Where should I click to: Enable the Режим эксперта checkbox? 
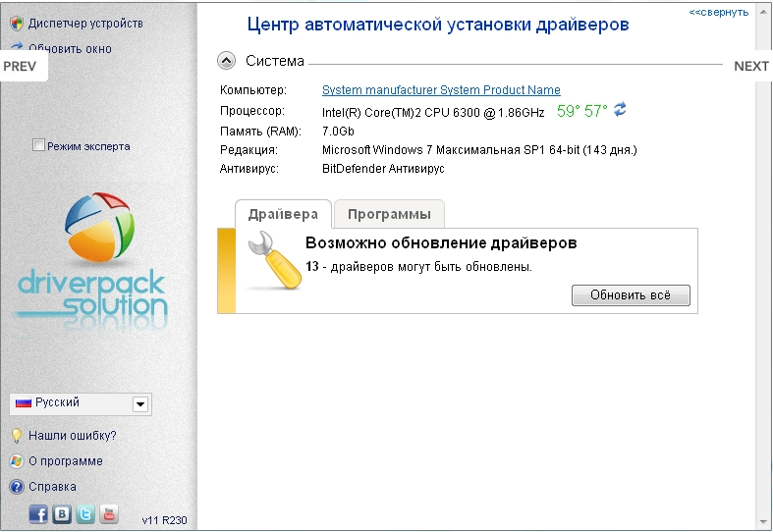coord(38,145)
